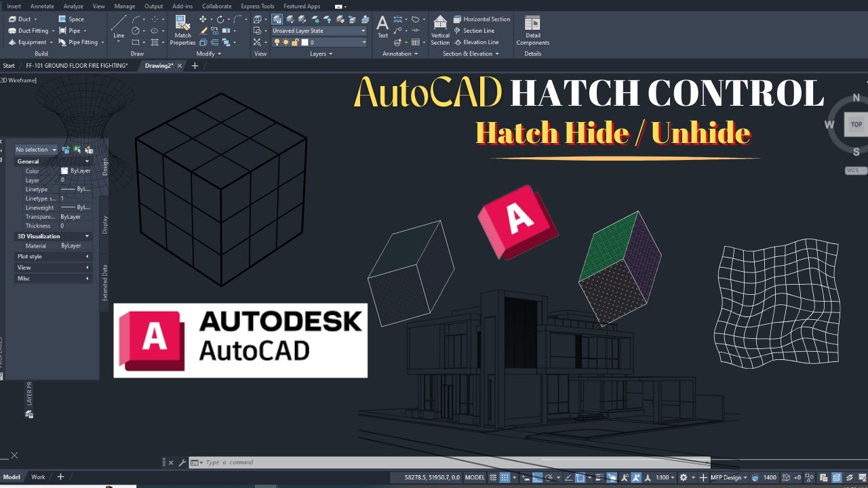Click the 1400 elevation value in status bar

tap(770, 478)
